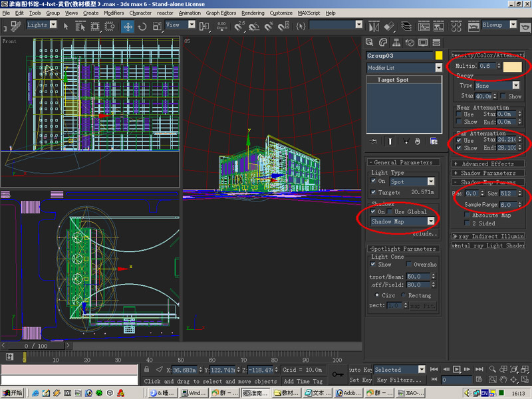Toggle Shadows On checkbox
Image resolution: width=532 pixels, height=399 pixels.
point(373,211)
